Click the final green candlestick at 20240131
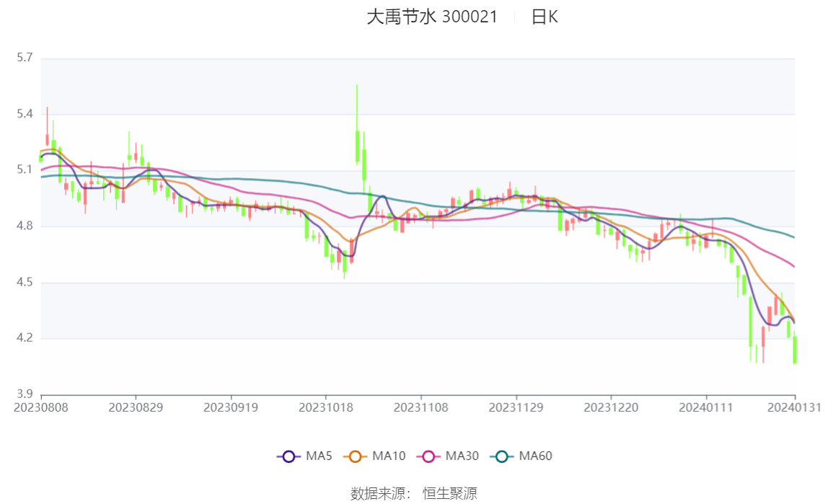Viewport: 828px width, 504px height. (795, 350)
